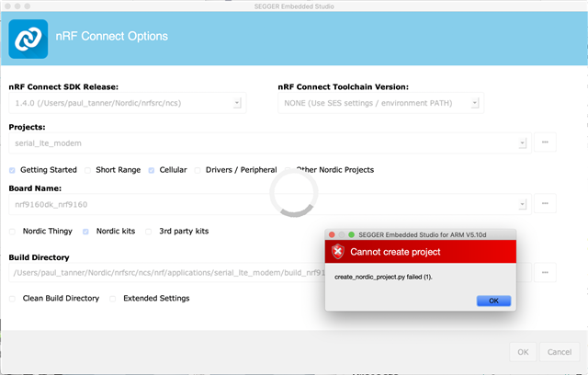Viewport: 588px width, 375px height.
Task: Cancel the nRF Connect Options dialog
Action: coord(560,352)
